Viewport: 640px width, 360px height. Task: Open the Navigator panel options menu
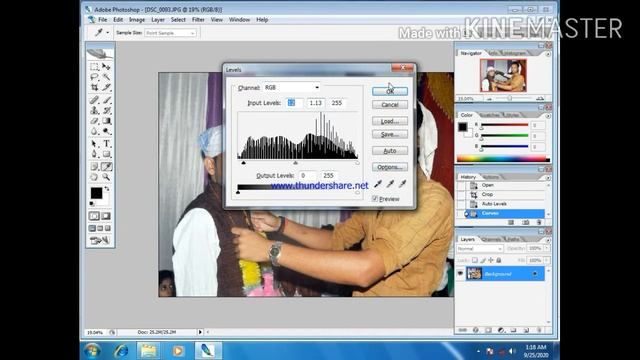(x=548, y=54)
